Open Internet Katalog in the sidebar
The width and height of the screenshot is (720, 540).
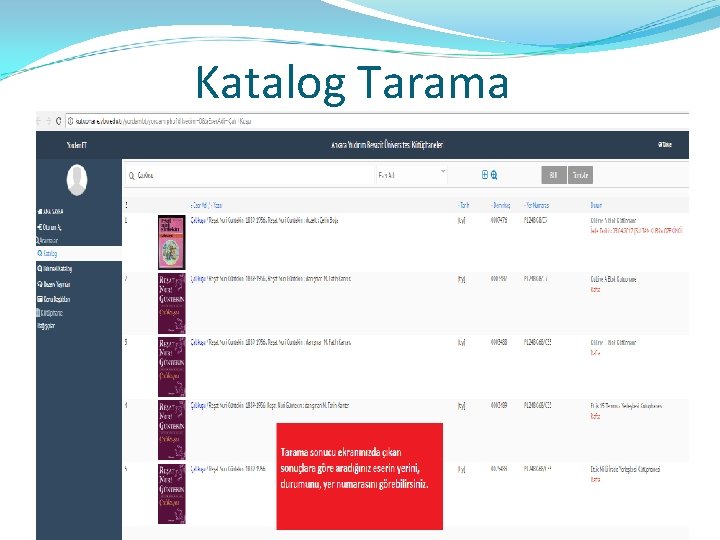pos(54,269)
